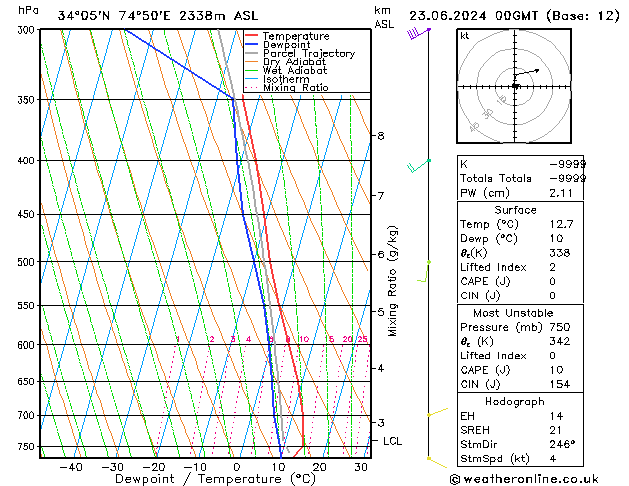Click the Totals Totals row label
The width and height of the screenshot is (629, 486).
point(496,178)
